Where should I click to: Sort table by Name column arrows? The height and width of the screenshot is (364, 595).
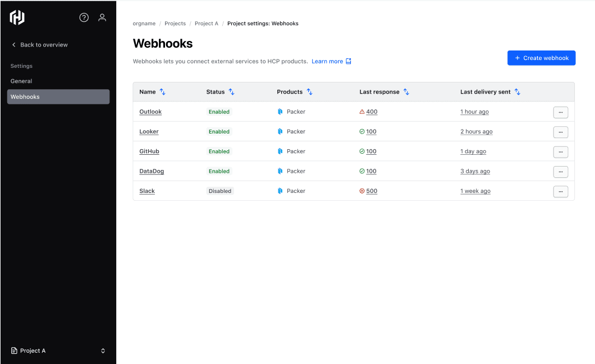[163, 92]
